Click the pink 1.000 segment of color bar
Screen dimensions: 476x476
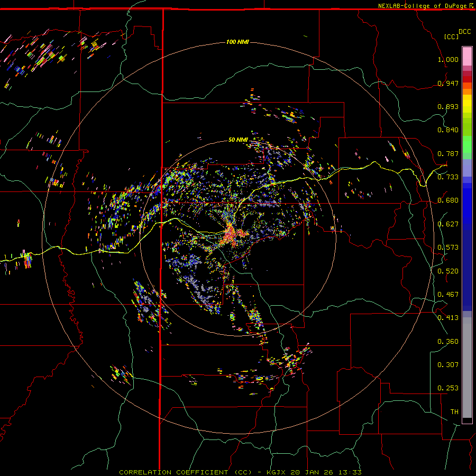tap(467, 57)
